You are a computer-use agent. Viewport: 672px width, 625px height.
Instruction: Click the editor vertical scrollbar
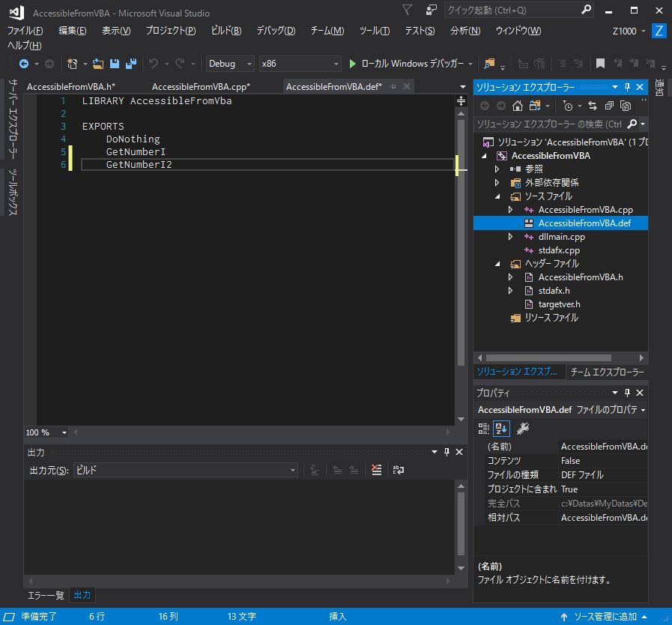pos(461,244)
